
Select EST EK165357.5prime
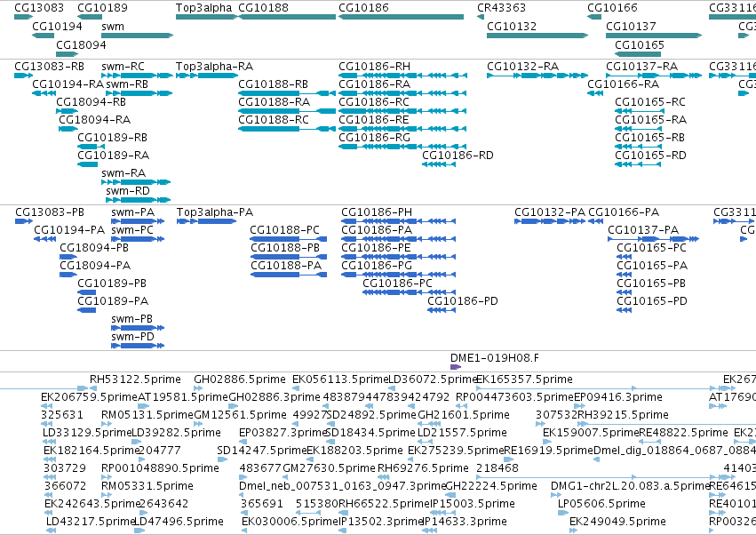(524, 379)
